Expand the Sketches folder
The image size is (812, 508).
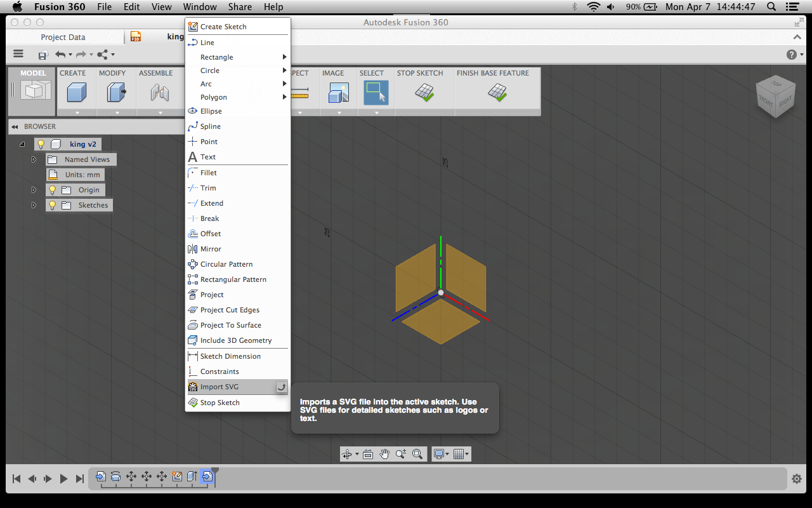[34, 205]
